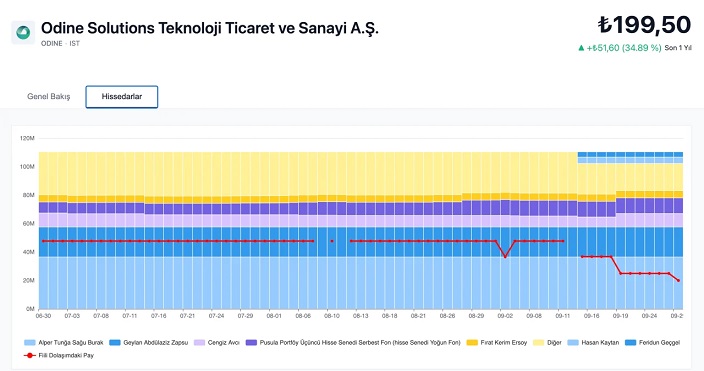Image resolution: width=704 pixels, height=371 pixels.
Task: Click the Odine company logo icon
Action: coord(23,32)
